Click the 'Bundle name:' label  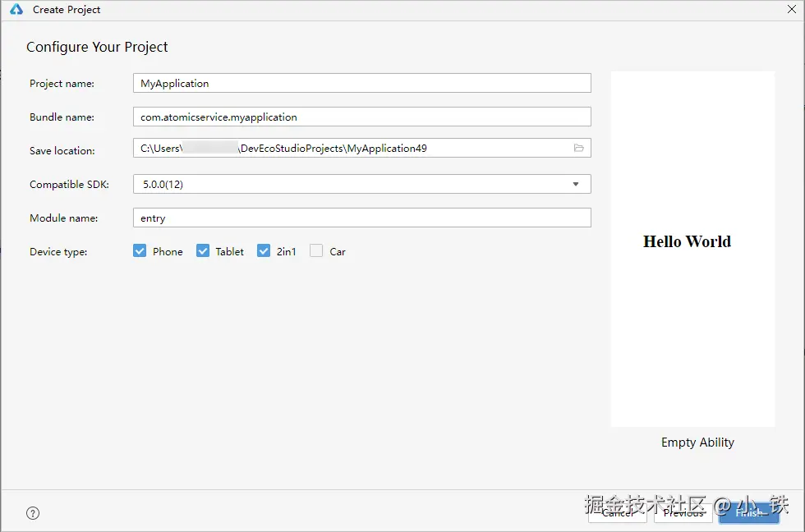tap(62, 117)
